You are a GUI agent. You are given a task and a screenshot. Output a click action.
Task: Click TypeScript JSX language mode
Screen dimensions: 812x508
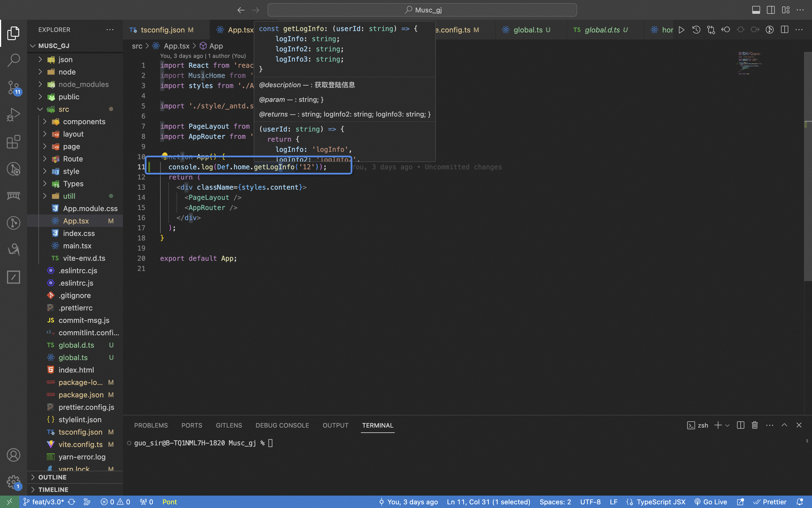661,502
